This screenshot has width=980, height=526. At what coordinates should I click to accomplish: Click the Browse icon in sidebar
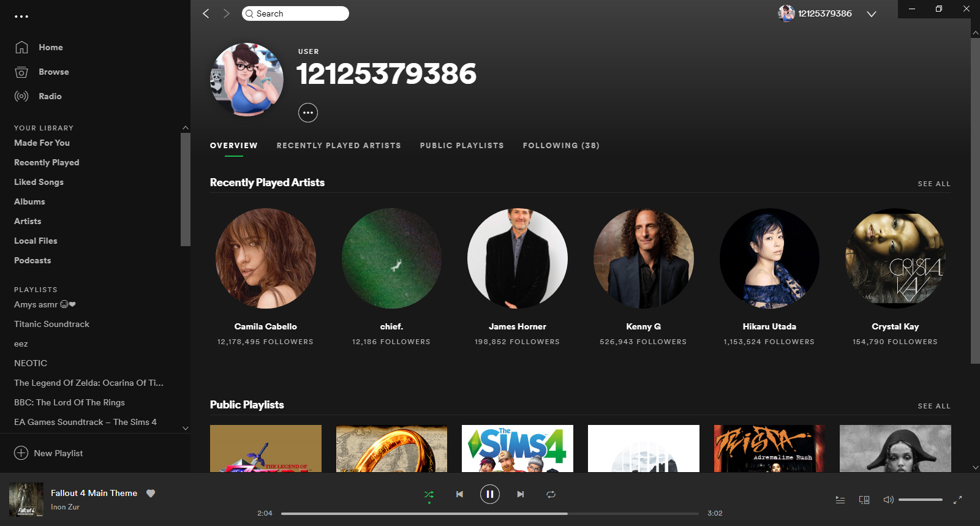click(x=21, y=72)
